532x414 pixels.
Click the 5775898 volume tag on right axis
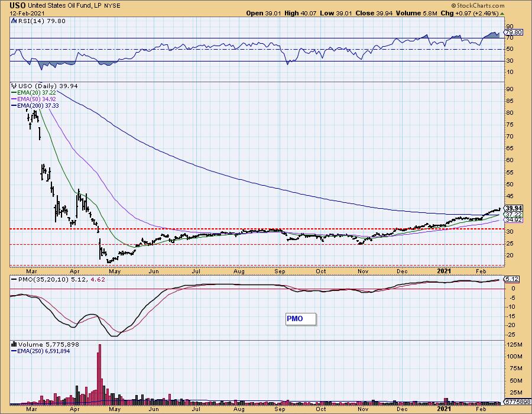coord(517,402)
